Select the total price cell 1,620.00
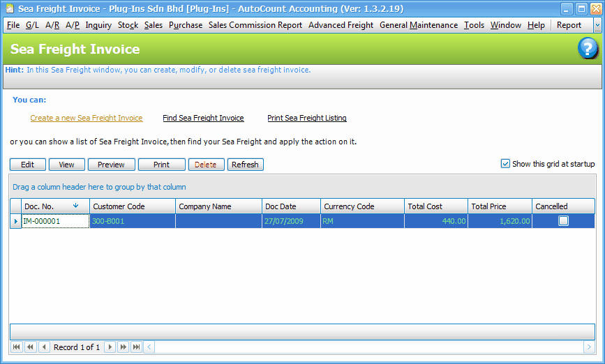Viewport: 605px width, 364px height. click(500, 221)
